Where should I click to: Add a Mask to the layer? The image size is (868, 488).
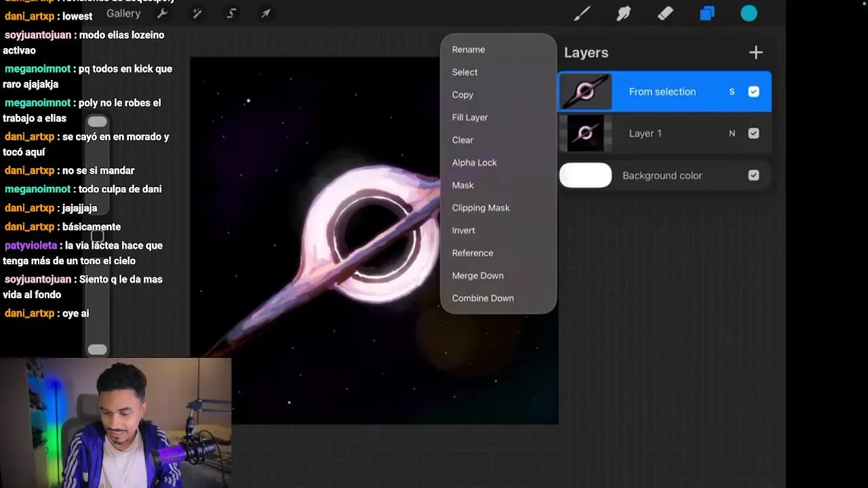pyautogui.click(x=462, y=185)
